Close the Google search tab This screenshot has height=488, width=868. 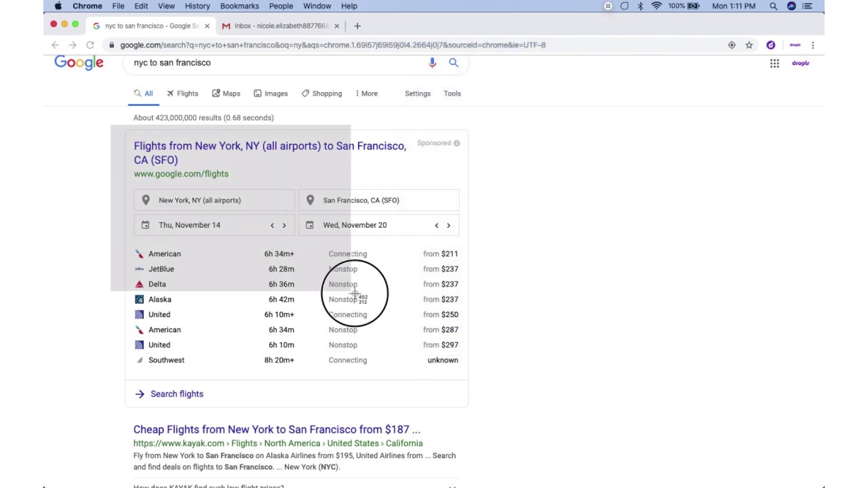pos(207,26)
